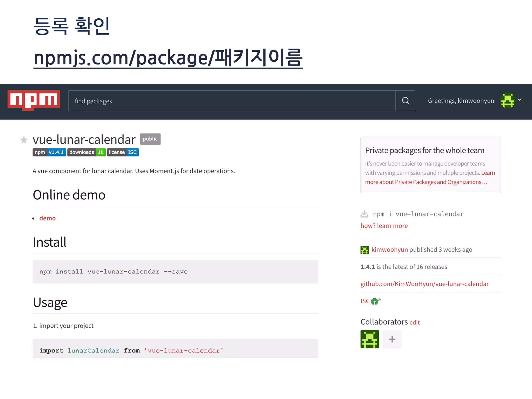Add a collaborator with plus button
The height and width of the screenshot is (399, 532).
[x=392, y=339]
